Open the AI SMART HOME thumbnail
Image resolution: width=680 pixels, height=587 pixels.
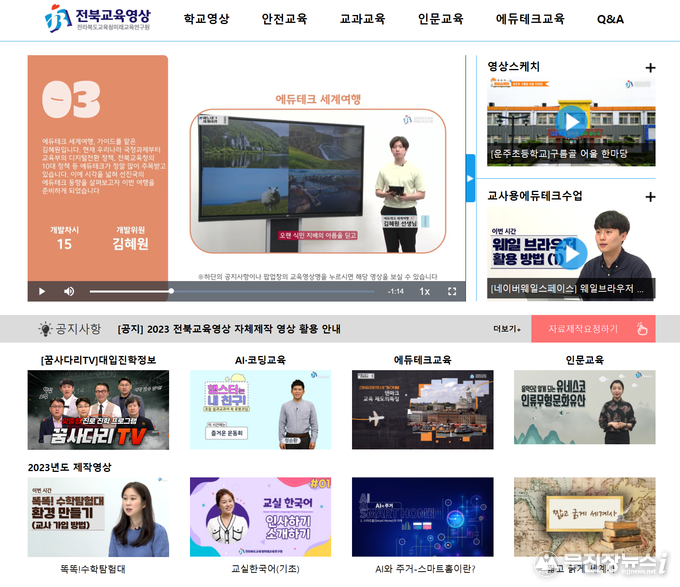tap(422, 517)
